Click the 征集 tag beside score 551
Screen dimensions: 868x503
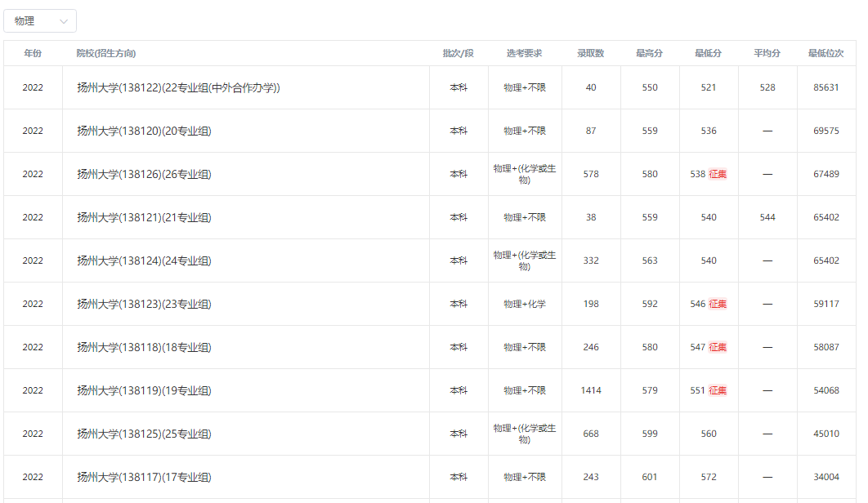(718, 390)
